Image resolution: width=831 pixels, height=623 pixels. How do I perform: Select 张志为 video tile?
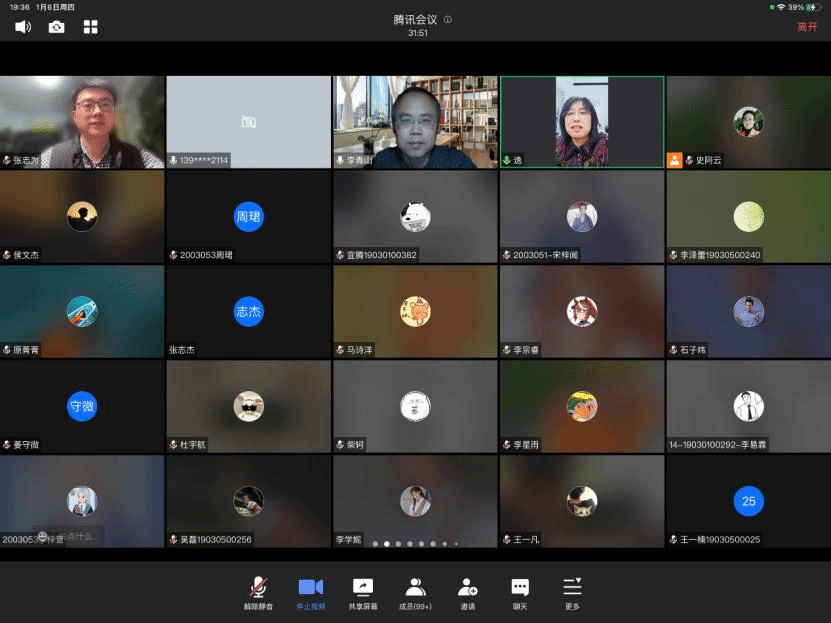[x=82, y=121]
